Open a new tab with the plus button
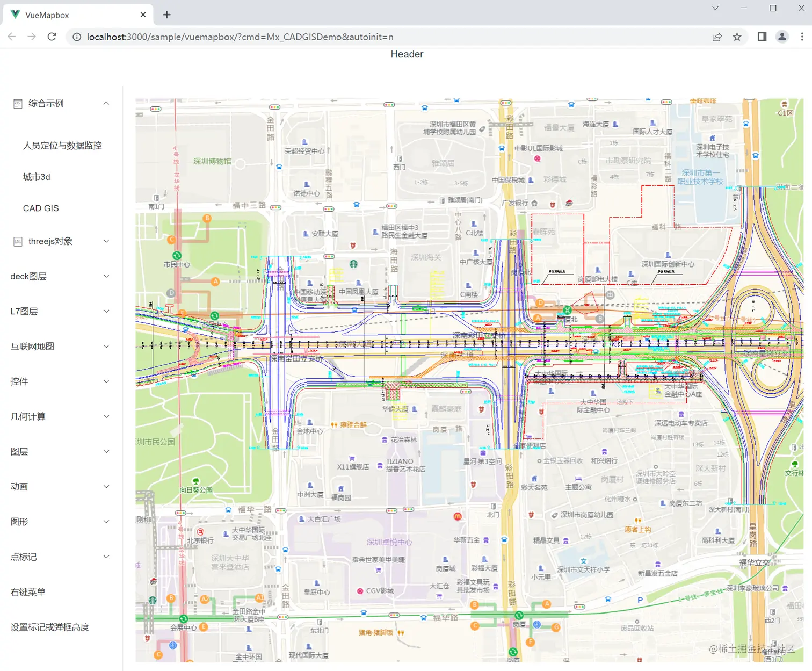 coord(167,15)
